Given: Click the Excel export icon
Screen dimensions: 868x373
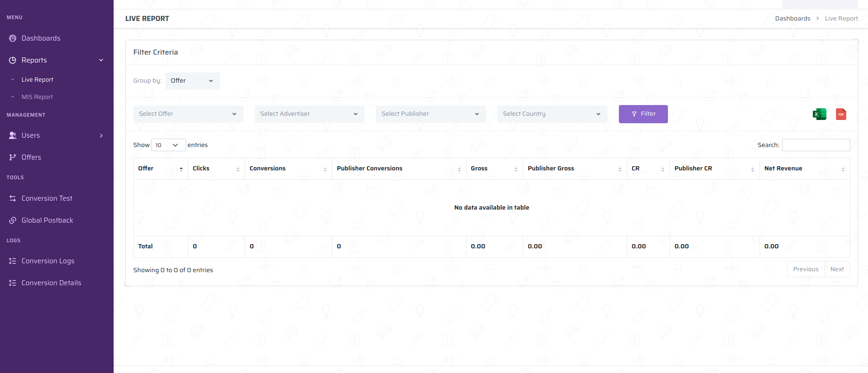Looking at the screenshot, I should (819, 114).
